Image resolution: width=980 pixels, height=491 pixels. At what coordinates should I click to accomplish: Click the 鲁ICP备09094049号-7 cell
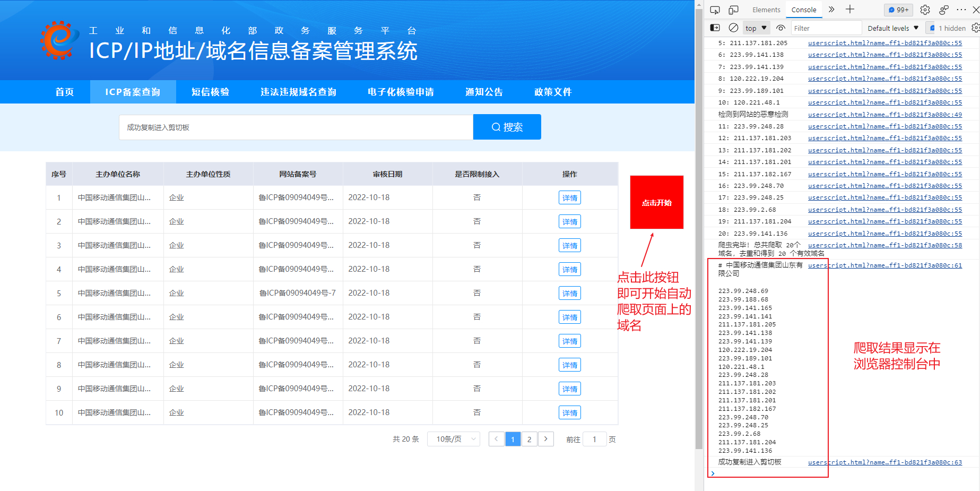tap(298, 293)
